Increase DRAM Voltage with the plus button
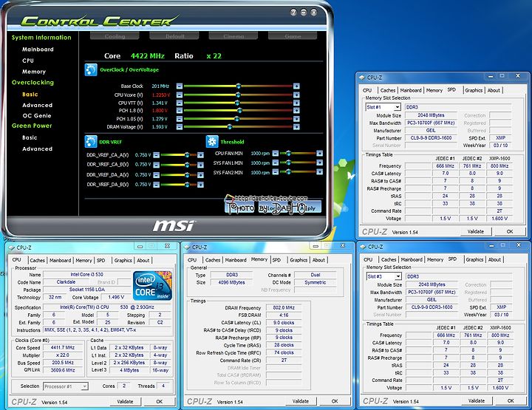 (x=296, y=127)
